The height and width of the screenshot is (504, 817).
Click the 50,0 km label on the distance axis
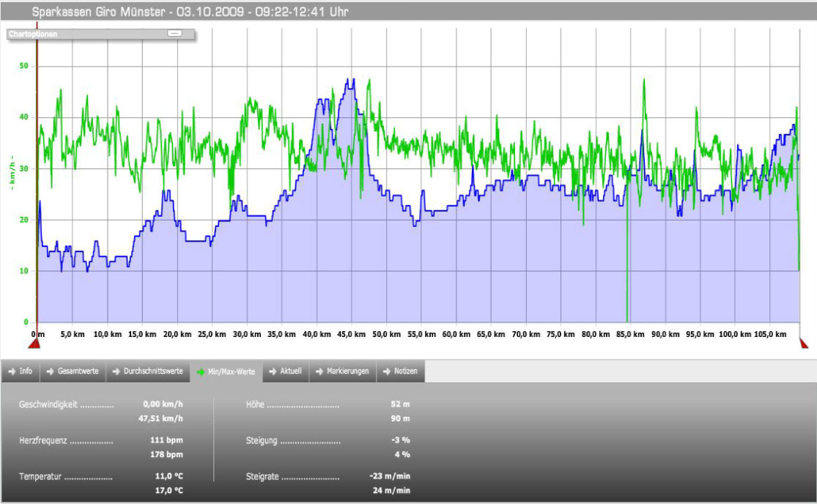[386, 334]
